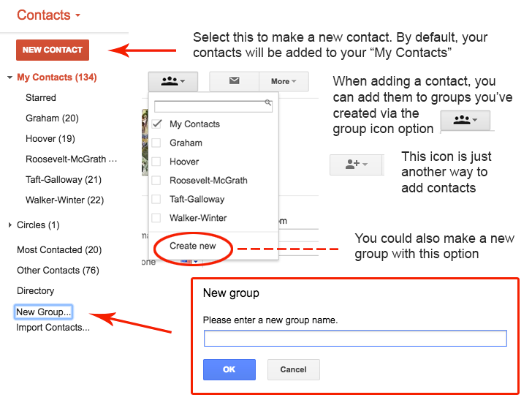This screenshot has height=403, width=532.
Task: Focus the new group name field
Action: (x=354, y=338)
